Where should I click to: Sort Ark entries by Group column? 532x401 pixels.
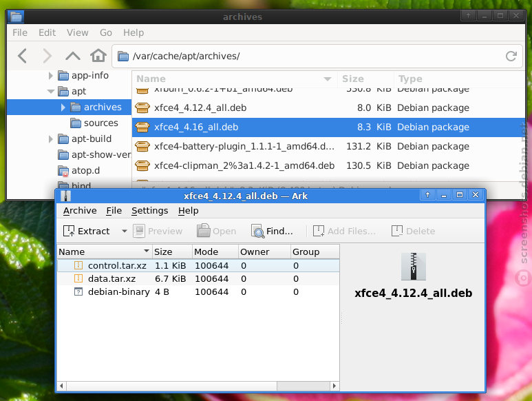pos(315,252)
